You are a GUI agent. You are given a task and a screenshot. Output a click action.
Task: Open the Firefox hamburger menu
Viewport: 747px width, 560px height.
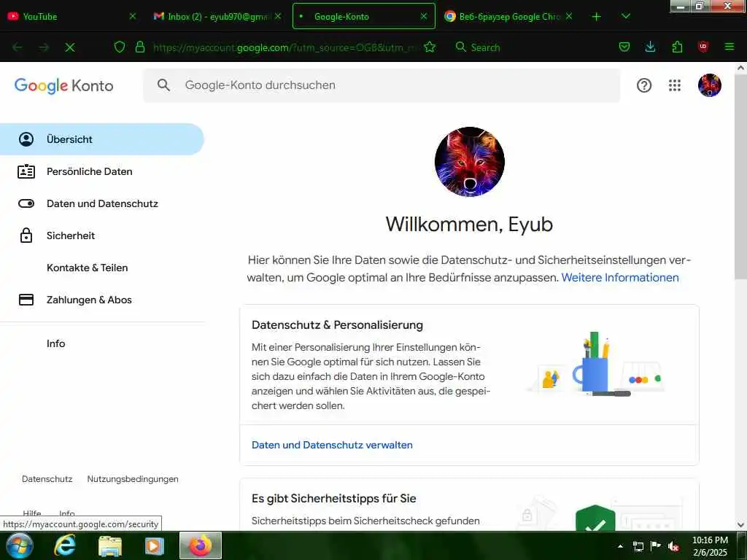pos(729,47)
